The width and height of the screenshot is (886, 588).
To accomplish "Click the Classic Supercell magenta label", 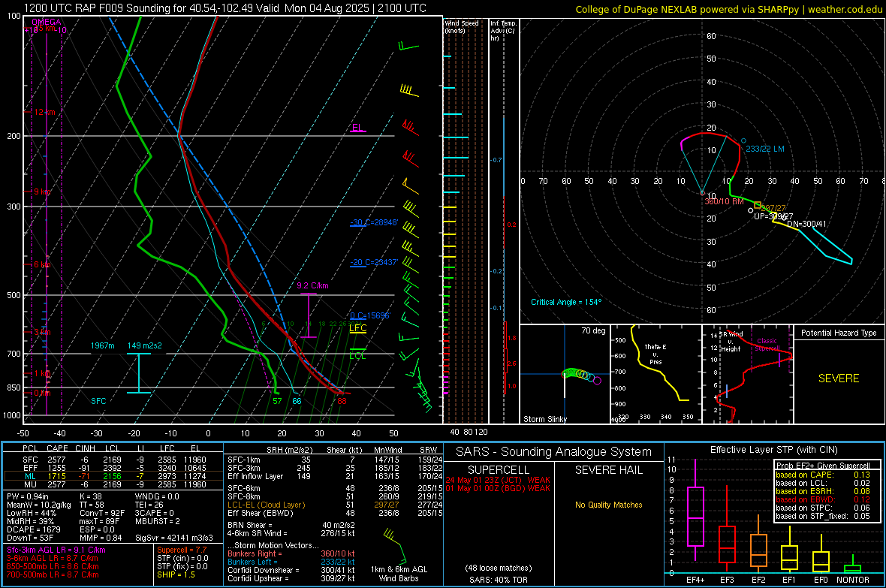I will [x=767, y=345].
